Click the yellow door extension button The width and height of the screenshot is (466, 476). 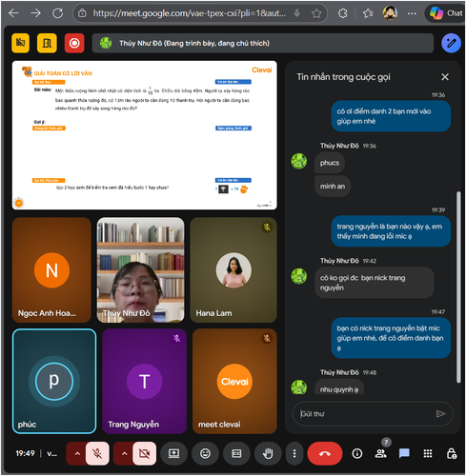pyautogui.click(x=47, y=43)
